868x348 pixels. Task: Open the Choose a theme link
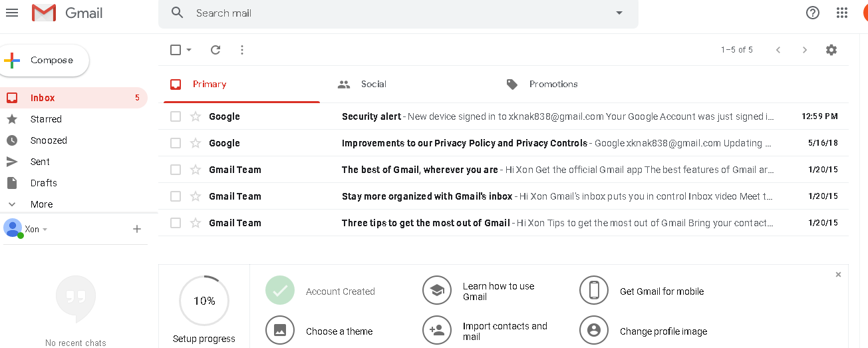(x=339, y=331)
